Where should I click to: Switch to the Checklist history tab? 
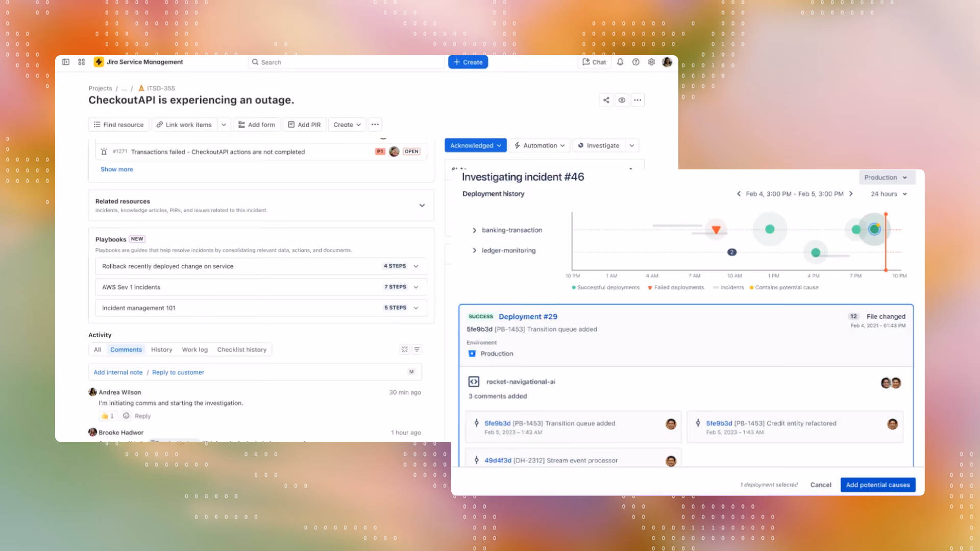point(242,349)
